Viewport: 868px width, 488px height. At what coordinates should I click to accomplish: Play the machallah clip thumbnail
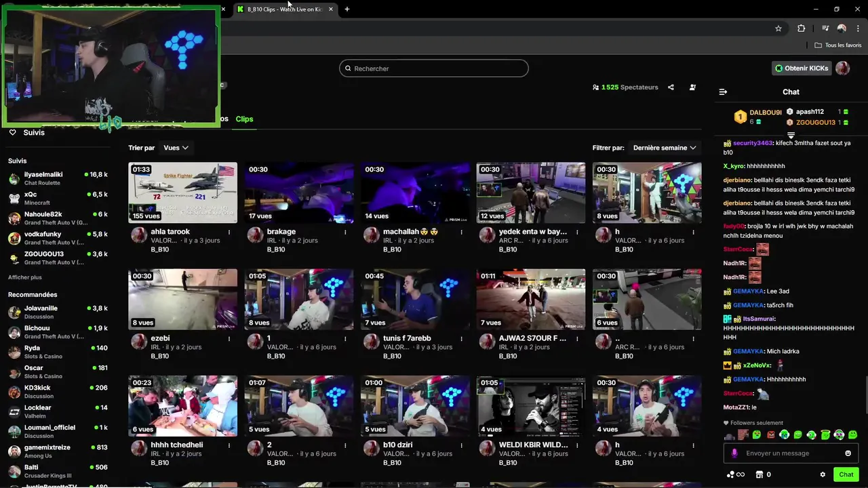click(x=415, y=193)
